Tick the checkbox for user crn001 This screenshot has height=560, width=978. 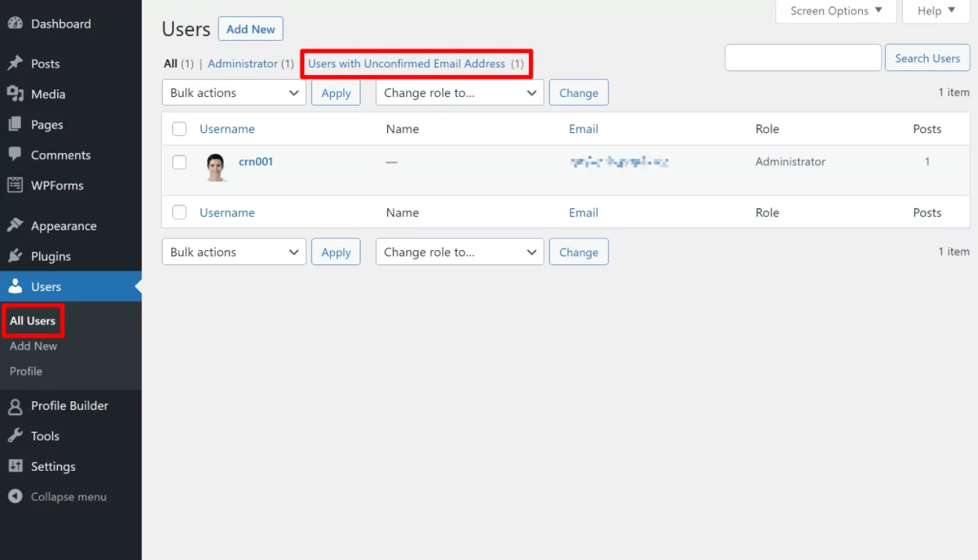(180, 162)
